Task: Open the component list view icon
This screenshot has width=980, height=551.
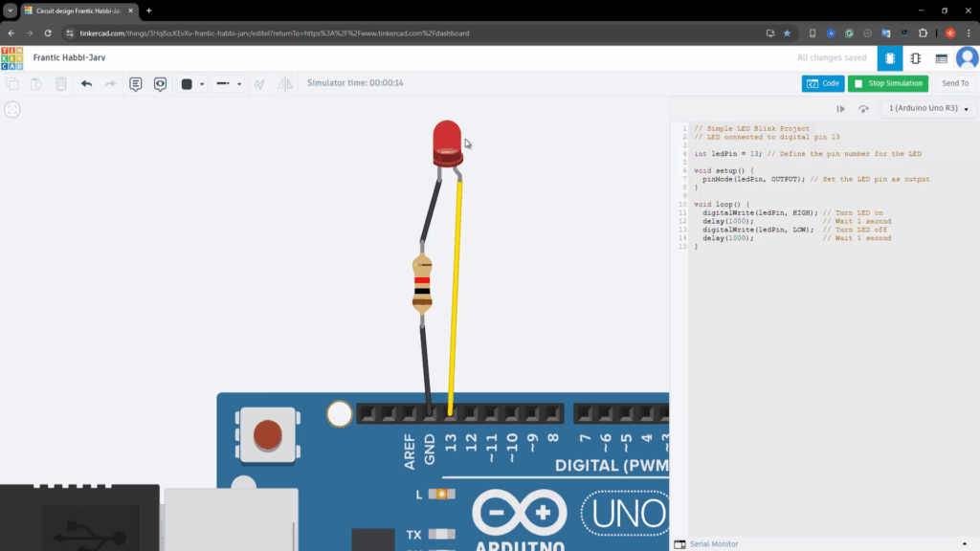Action: pos(942,57)
